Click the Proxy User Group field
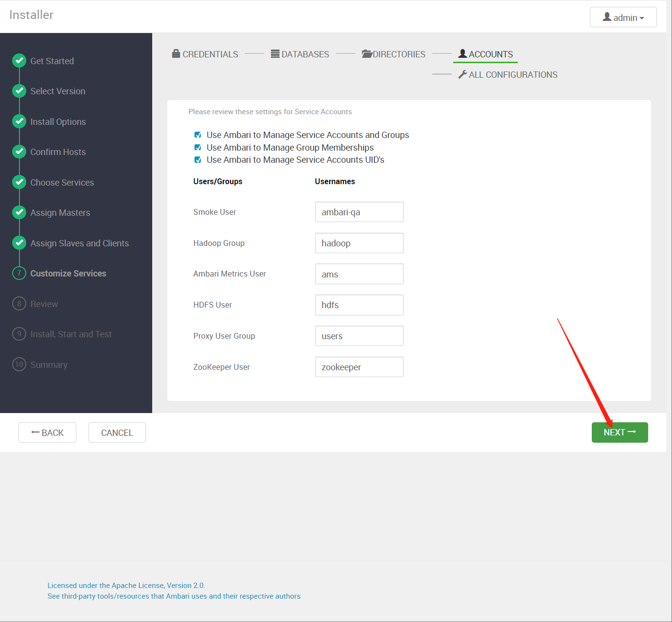 point(359,336)
